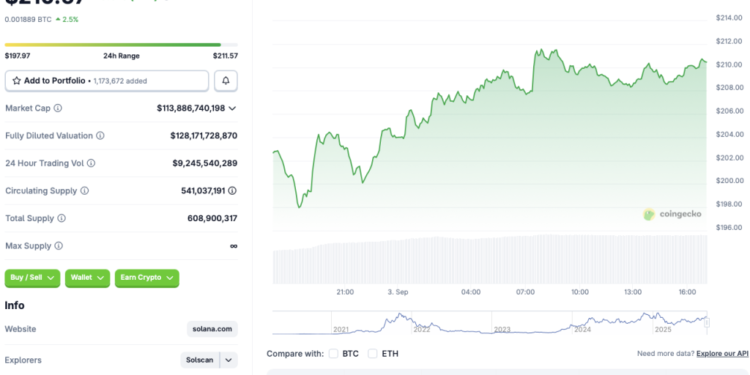Open the Buy / Sell dropdown
This screenshot has width=750, height=375.
pyautogui.click(x=33, y=278)
